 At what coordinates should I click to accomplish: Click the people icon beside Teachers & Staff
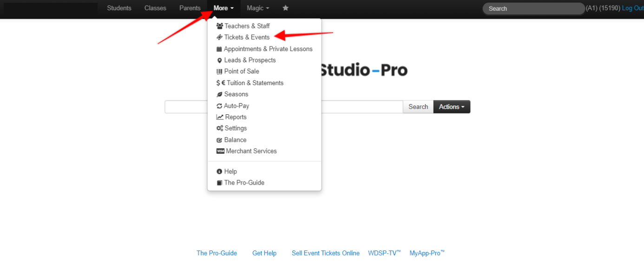220,26
